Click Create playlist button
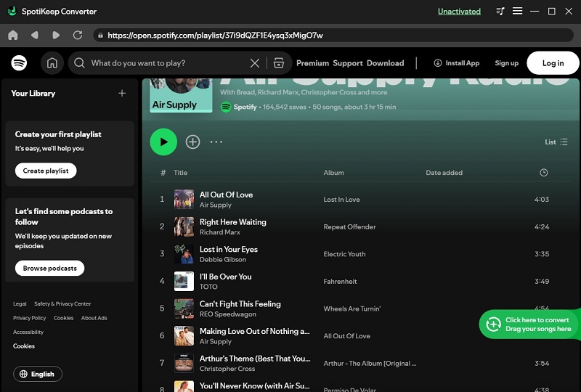 [46, 171]
